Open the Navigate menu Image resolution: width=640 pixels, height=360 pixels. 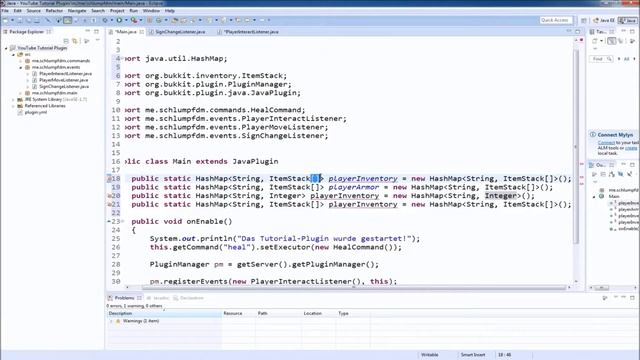click(x=77, y=11)
